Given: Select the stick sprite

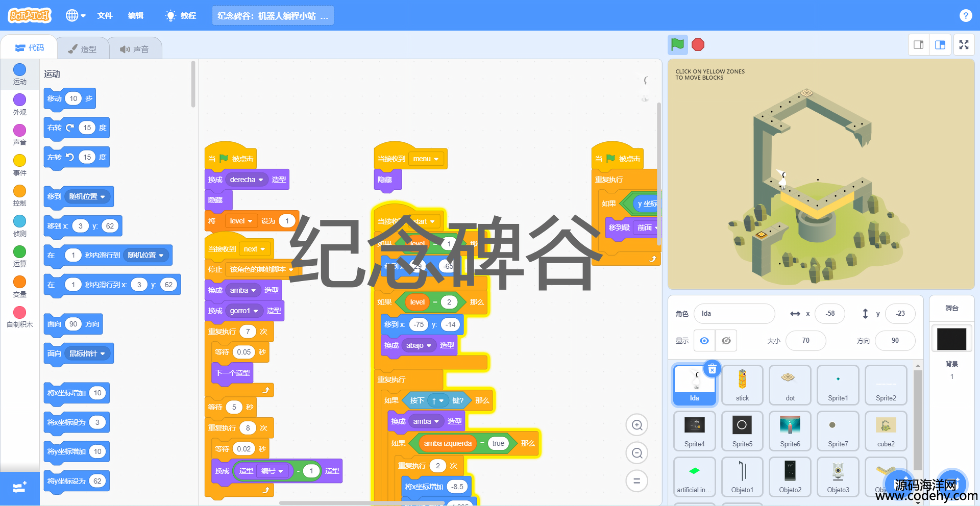Looking at the screenshot, I should (x=742, y=386).
